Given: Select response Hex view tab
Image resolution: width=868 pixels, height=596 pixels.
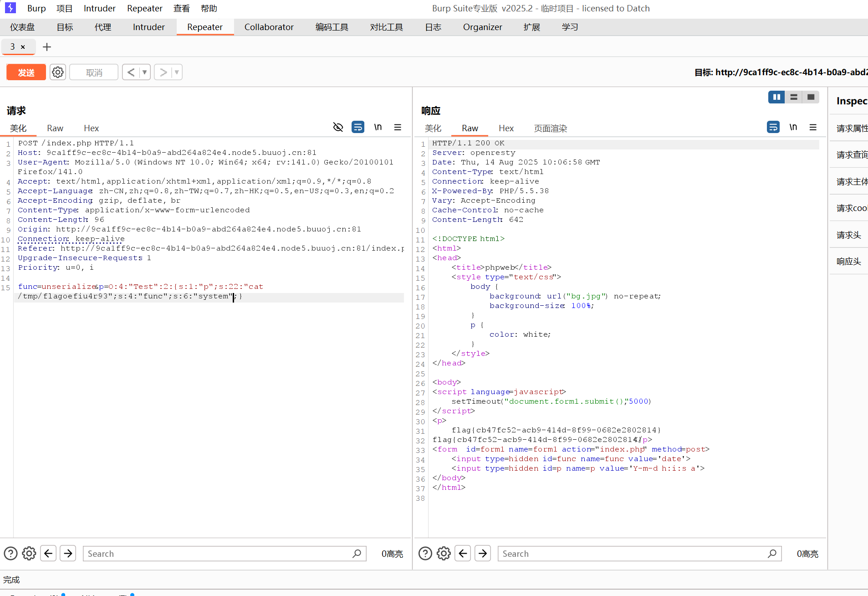Looking at the screenshot, I should pos(506,128).
